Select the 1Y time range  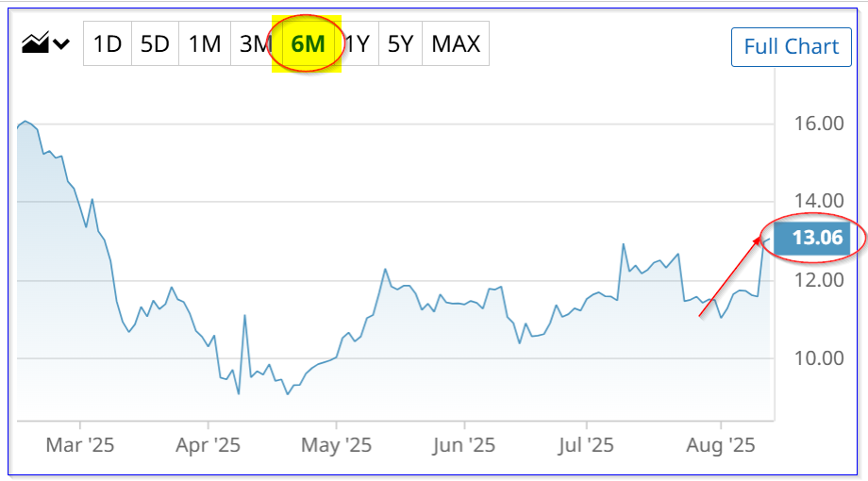tap(357, 43)
